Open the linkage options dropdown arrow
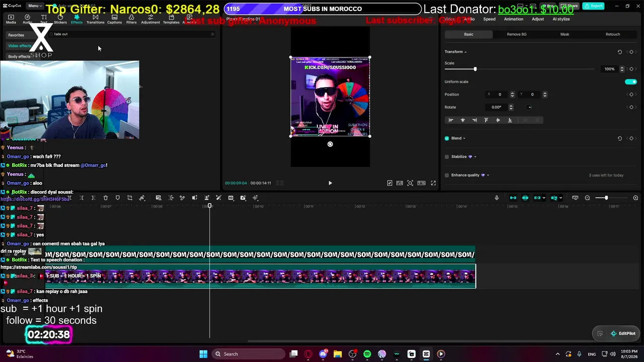 click(x=544, y=198)
